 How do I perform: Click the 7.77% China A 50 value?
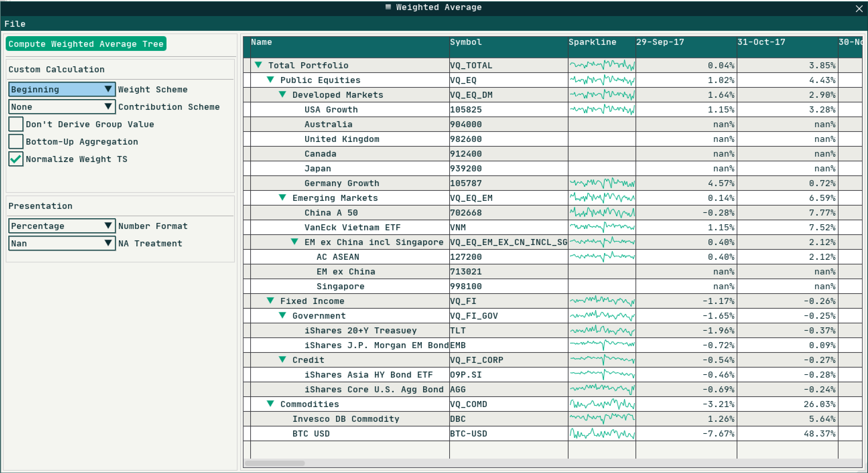822,213
